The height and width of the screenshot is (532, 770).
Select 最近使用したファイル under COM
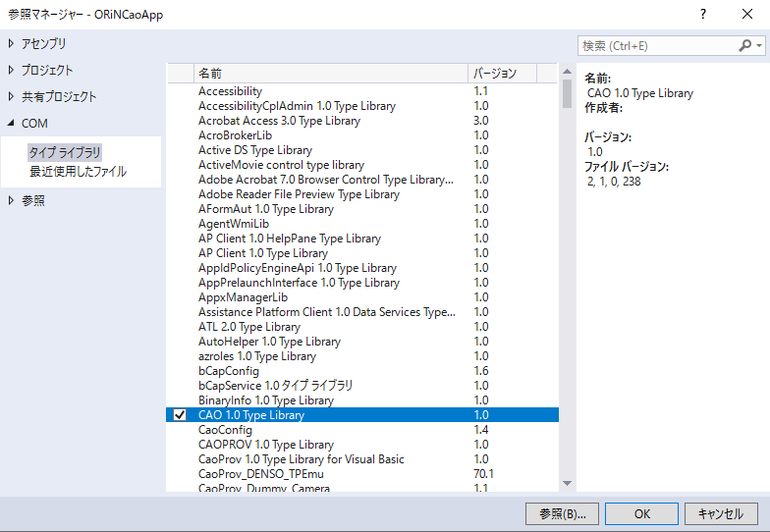(79, 171)
